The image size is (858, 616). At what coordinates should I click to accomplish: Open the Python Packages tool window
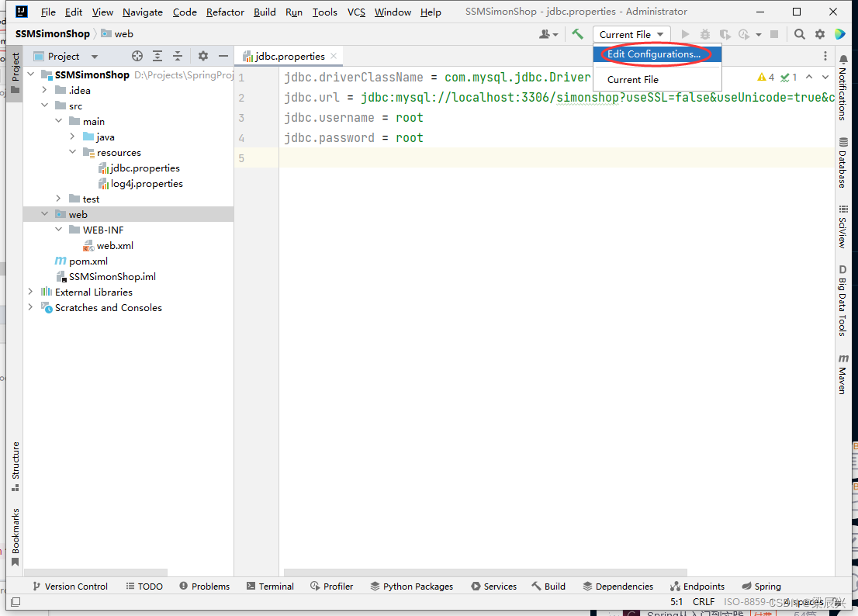[x=411, y=586]
